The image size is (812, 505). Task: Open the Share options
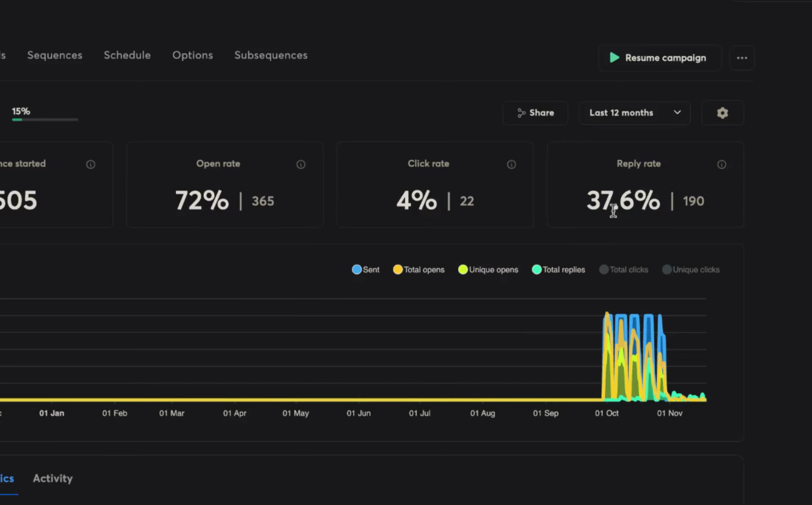tap(535, 113)
